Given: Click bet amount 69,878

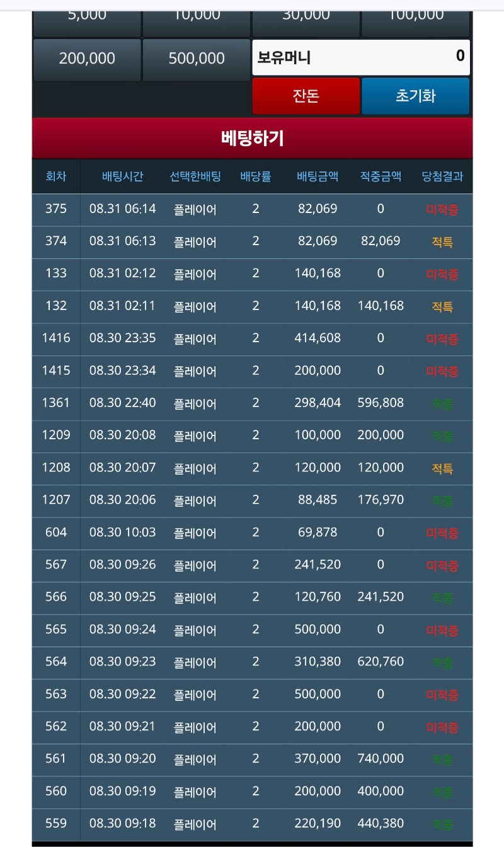Looking at the screenshot, I should [x=318, y=532].
